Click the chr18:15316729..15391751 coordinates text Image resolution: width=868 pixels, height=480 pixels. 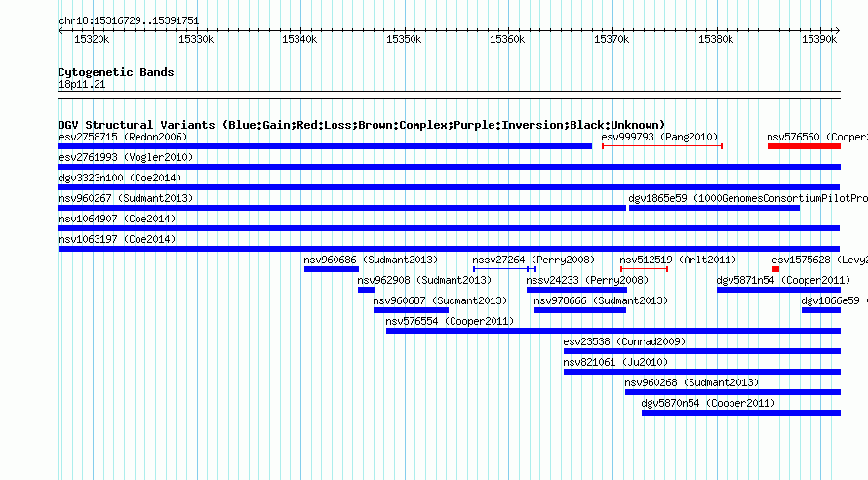(129, 21)
